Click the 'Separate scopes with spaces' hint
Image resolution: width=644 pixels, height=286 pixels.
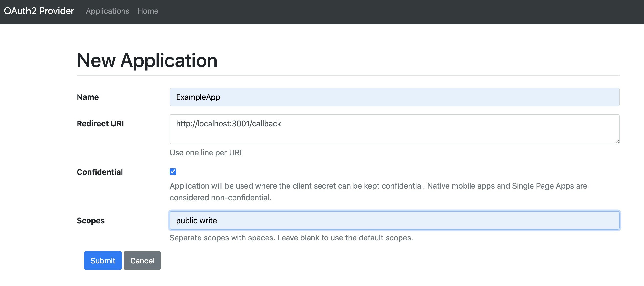click(x=291, y=238)
